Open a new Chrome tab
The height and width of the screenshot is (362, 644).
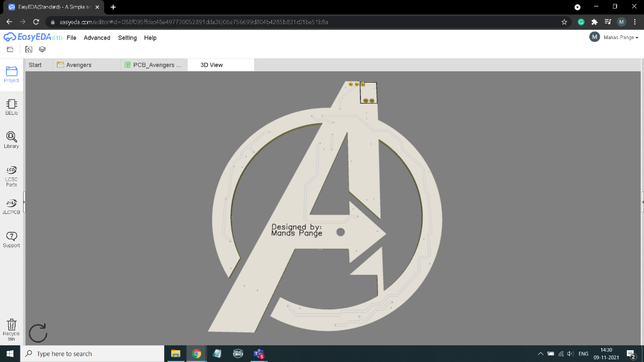click(x=113, y=7)
